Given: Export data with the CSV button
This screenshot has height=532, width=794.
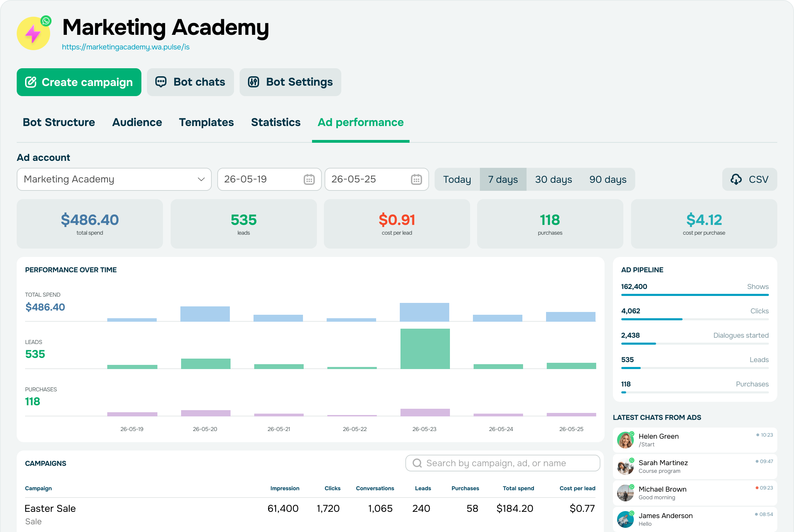Looking at the screenshot, I should pyautogui.click(x=750, y=179).
